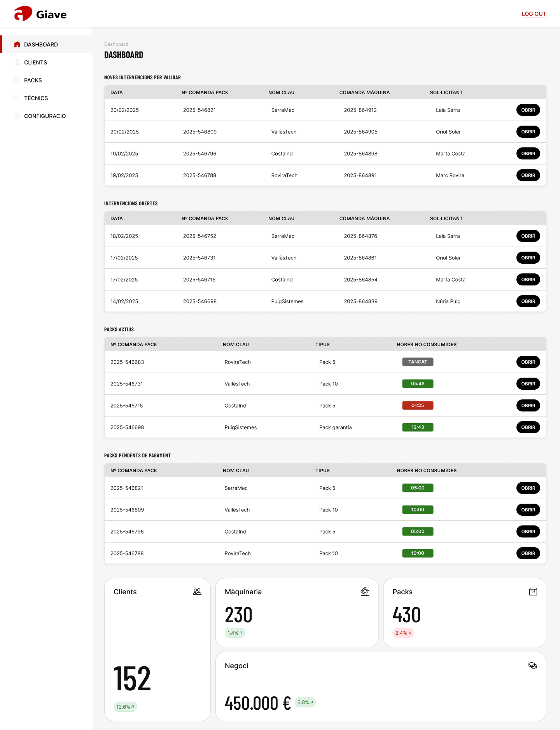Click the Packs icon in sidebar
The width and height of the screenshot is (560, 730).
[17, 80]
